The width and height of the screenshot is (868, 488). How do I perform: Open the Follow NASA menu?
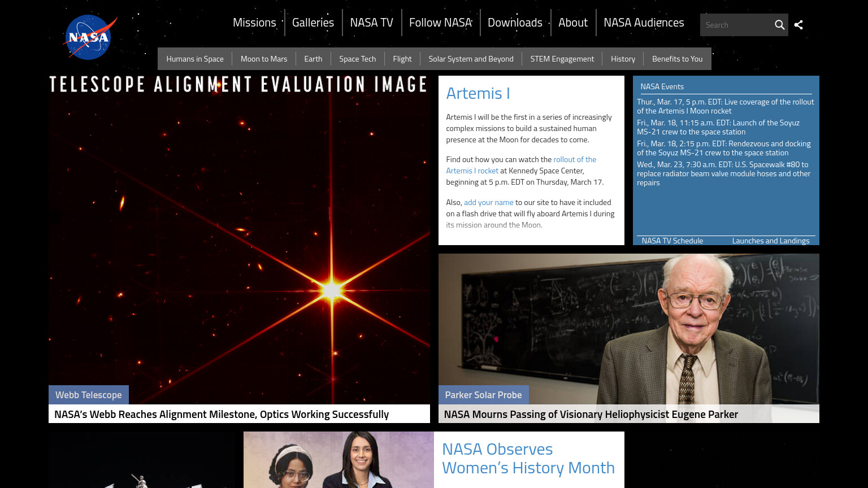pos(440,23)
